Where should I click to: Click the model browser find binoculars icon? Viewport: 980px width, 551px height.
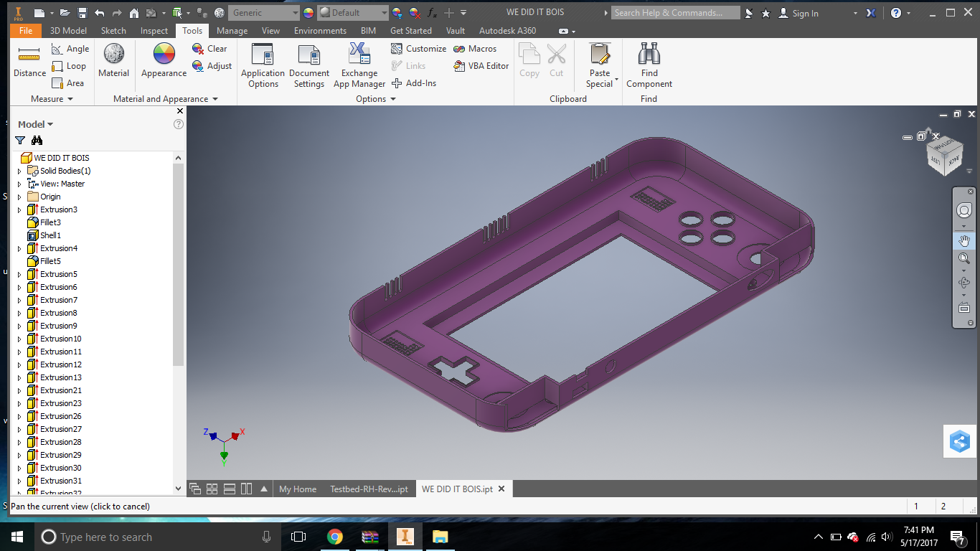tap(37, 141)
